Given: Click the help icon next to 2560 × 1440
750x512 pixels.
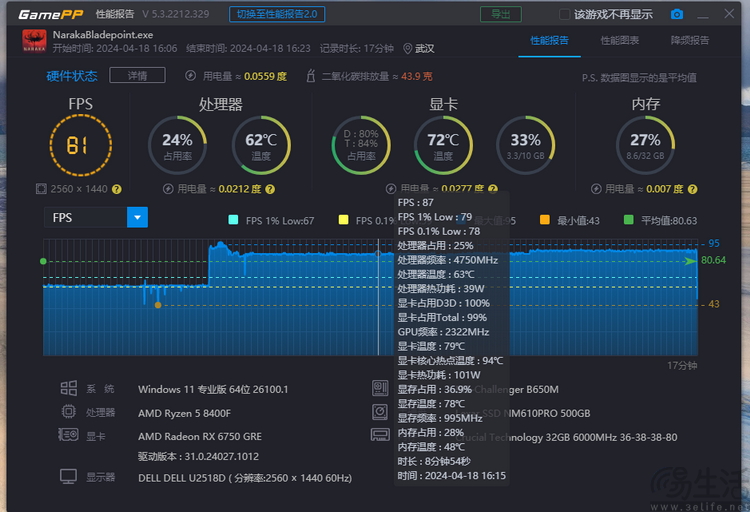Looking at the screenshot, I should tap(117, 189).
